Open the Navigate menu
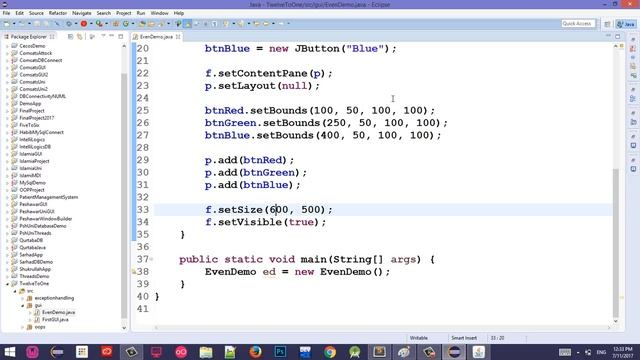Image resolution: width=640 pixels, height=360 pixels. 82,13
